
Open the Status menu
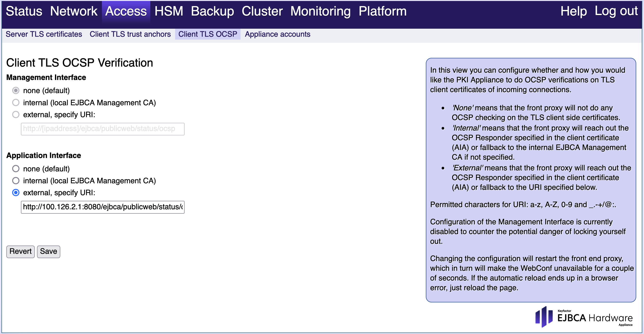[x=24, y=11]
